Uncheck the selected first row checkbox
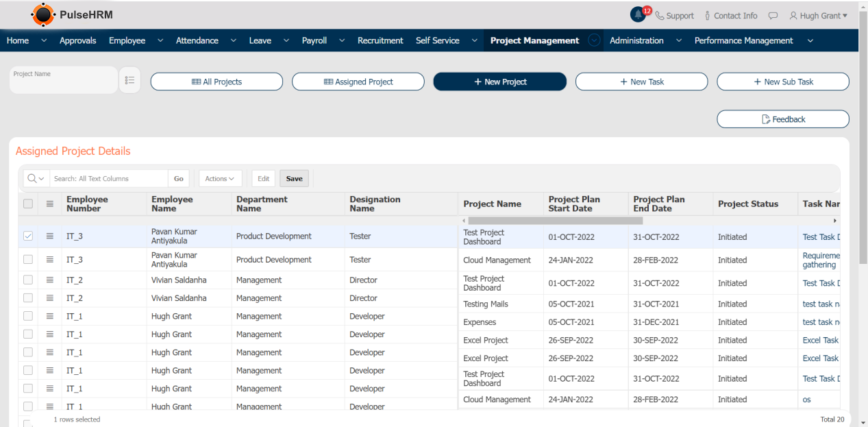This screenshot has height=427, width=868. tap(28, 236)
